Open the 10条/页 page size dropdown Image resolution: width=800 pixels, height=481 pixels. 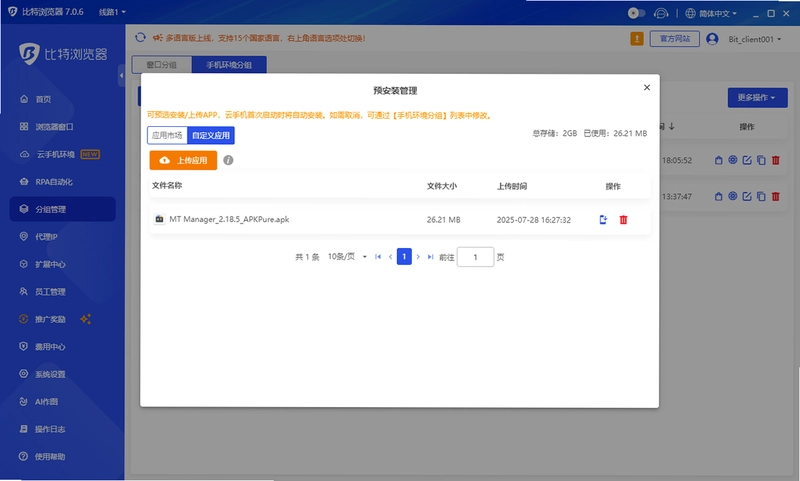pyautogui.click(x=347, y=257)
